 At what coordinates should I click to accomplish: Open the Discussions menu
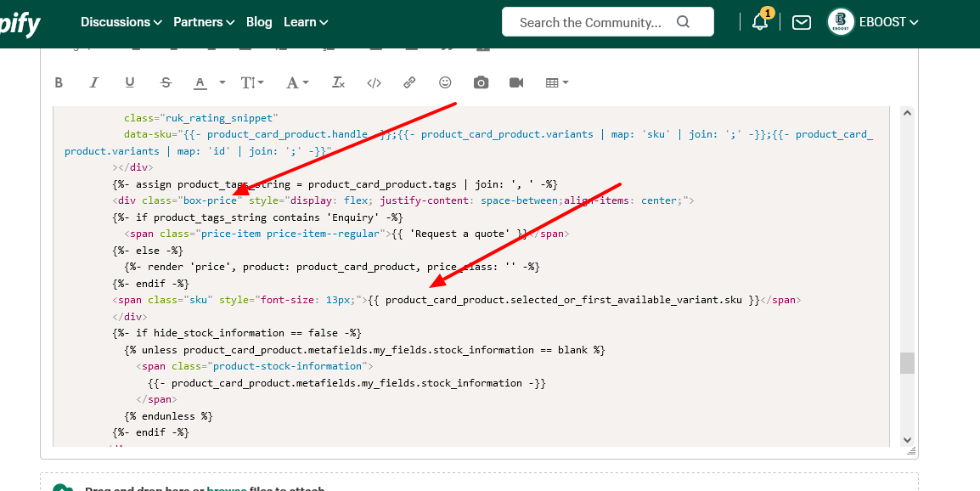(x=121, y=22)
